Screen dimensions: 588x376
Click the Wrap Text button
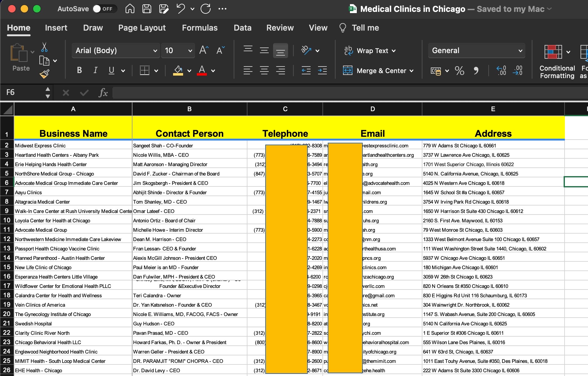(x=369, y=51)
